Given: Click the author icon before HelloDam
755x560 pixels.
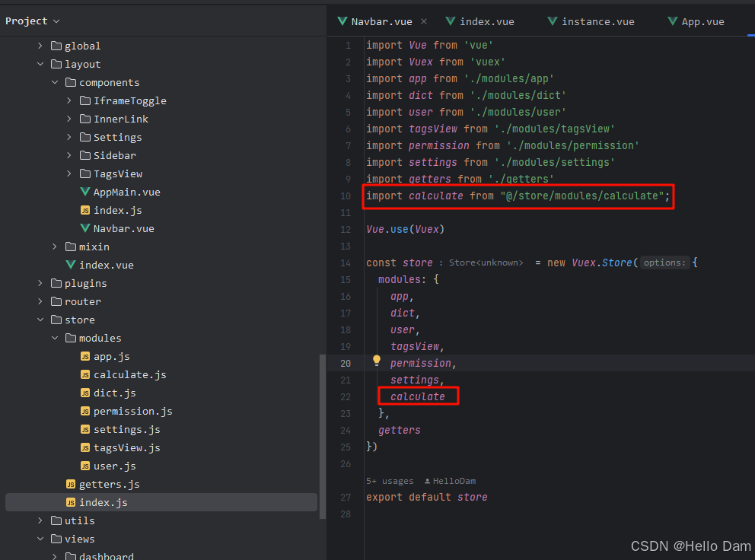Looking at the screenshot, I should 427,481.
